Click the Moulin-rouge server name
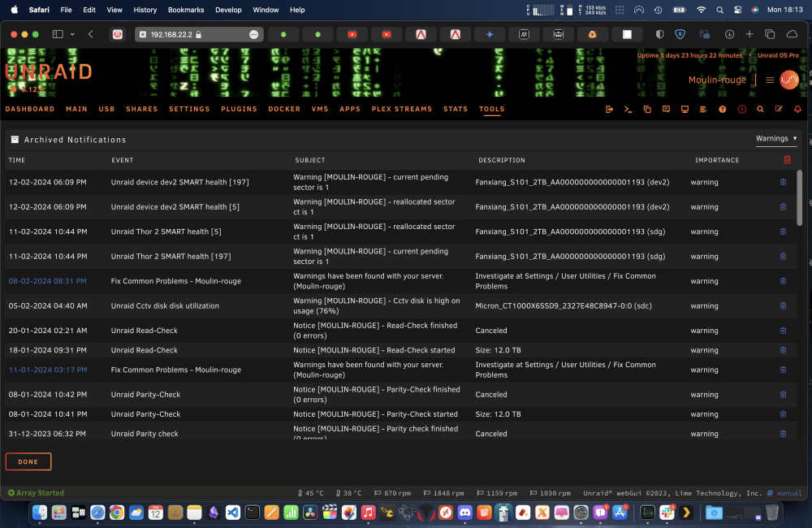 pos(717,80)
